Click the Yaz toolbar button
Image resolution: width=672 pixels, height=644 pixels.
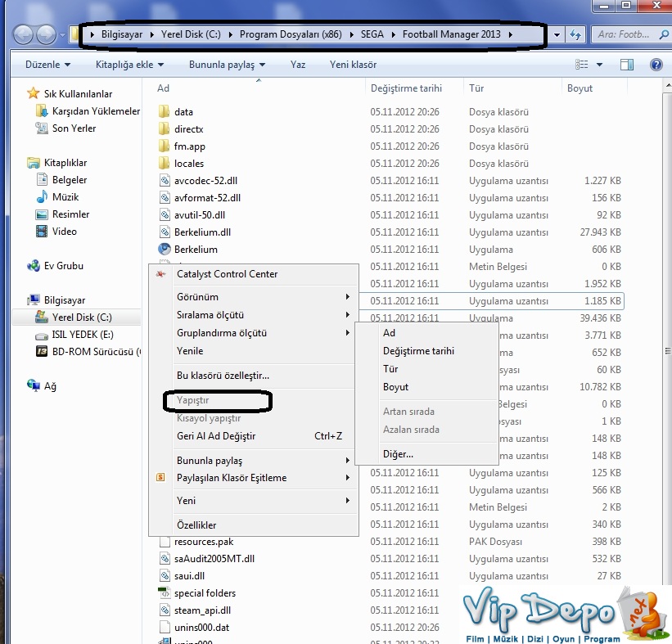click(298, 65)
